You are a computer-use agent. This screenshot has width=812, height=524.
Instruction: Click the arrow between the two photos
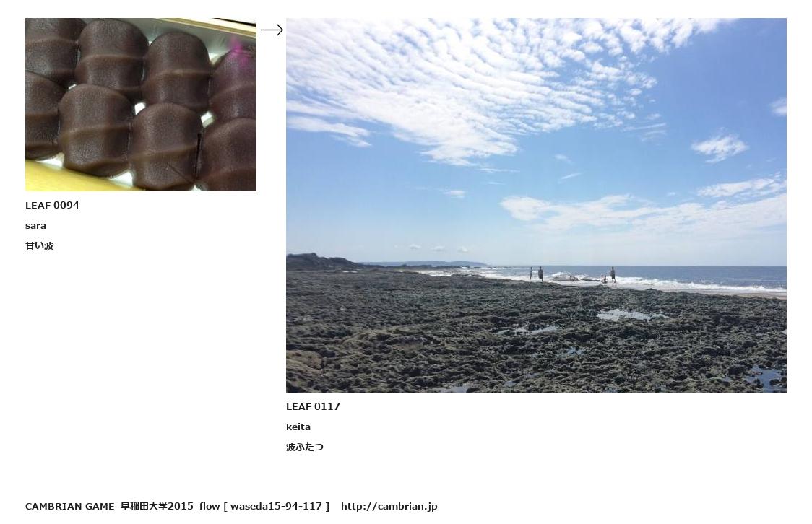(x=272, y=30)
